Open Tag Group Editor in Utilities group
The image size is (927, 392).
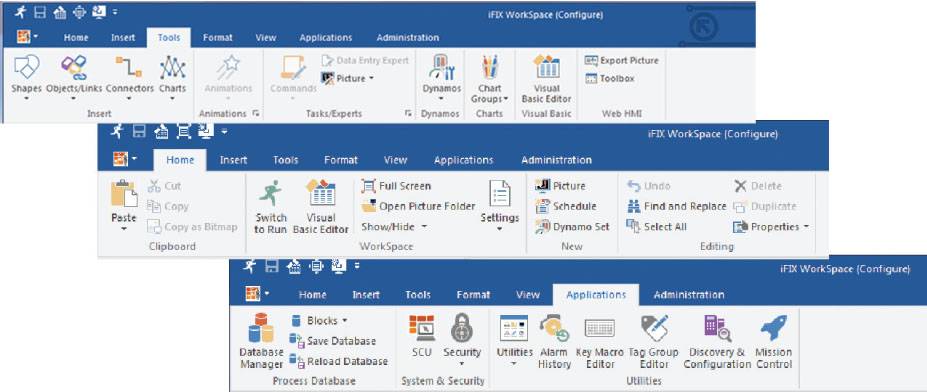tap(654, 341)
